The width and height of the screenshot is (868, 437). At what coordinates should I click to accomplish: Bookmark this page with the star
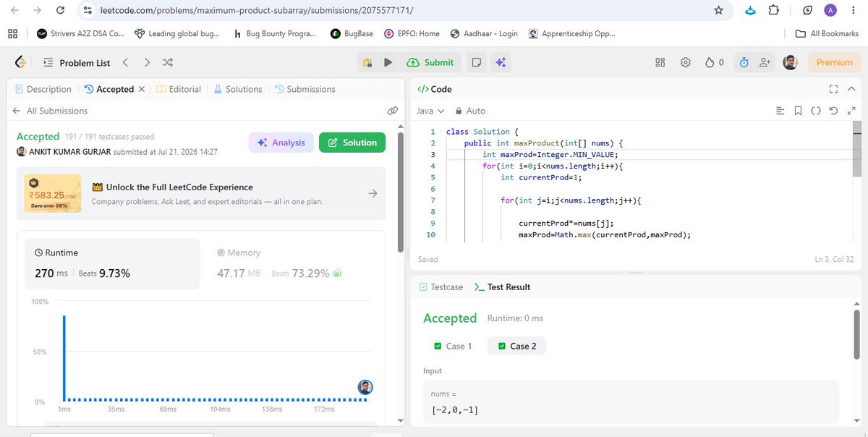tap(718, 10)
